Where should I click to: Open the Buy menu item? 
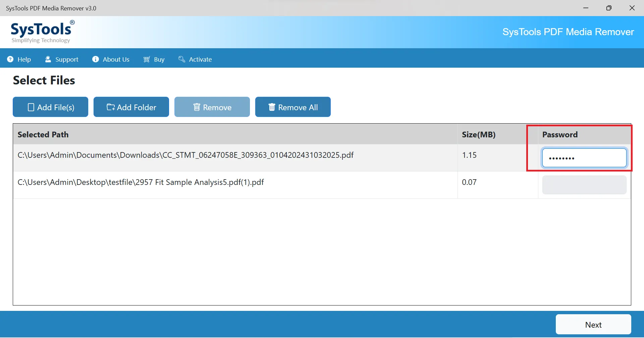click(159, 60)
